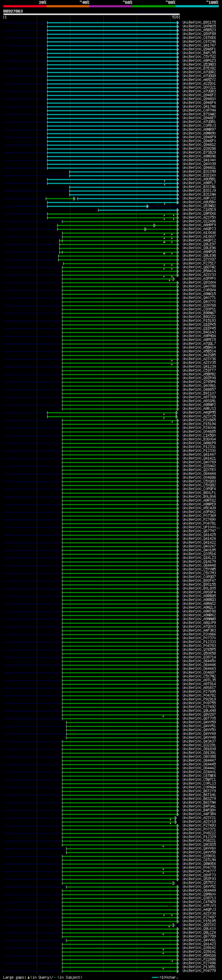The width and height of the screenshot is (222, 980).
Task: Select the UniRef100_Q40247 label
Action: click(199, 546)
